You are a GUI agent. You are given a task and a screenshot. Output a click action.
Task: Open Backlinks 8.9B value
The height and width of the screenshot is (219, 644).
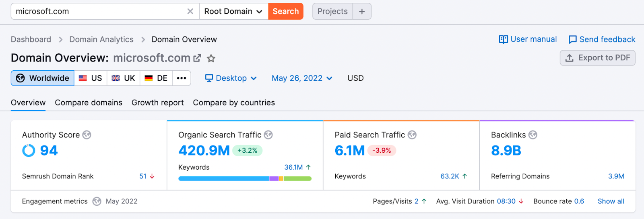[x=506, y=151]
